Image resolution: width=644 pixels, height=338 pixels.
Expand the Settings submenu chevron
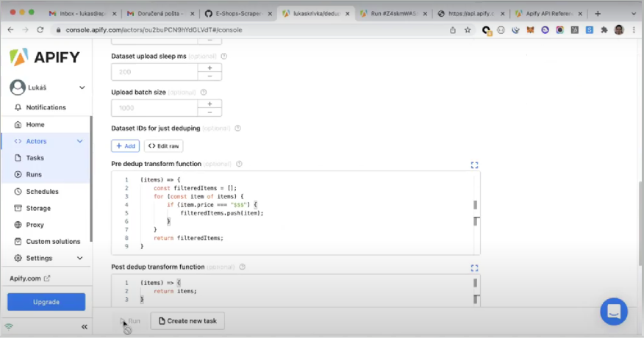[x=79, y=258]
